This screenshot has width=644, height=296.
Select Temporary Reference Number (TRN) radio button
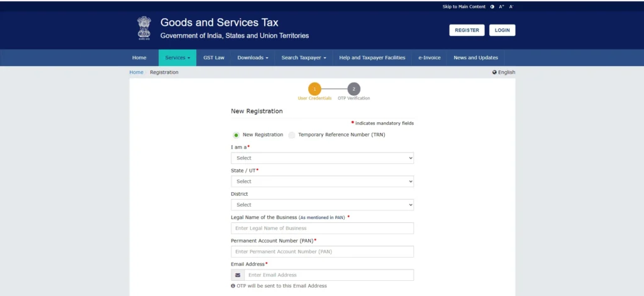click(x=292, y=135)
